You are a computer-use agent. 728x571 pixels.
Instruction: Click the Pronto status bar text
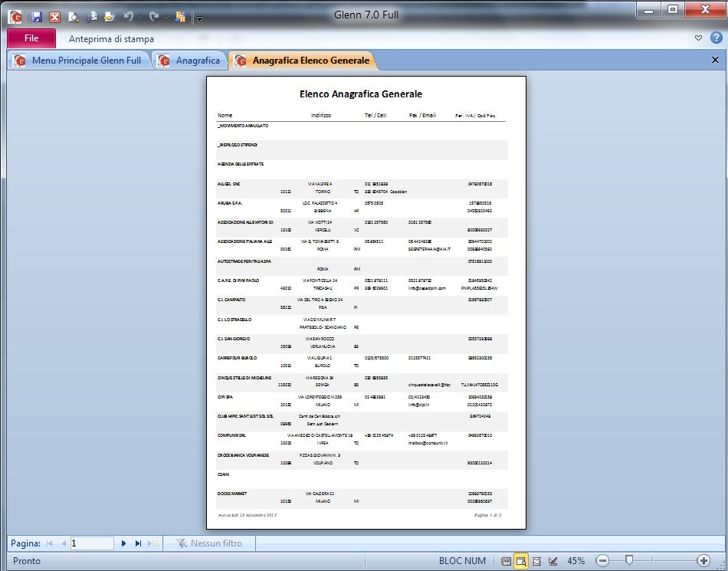[27, 561]
